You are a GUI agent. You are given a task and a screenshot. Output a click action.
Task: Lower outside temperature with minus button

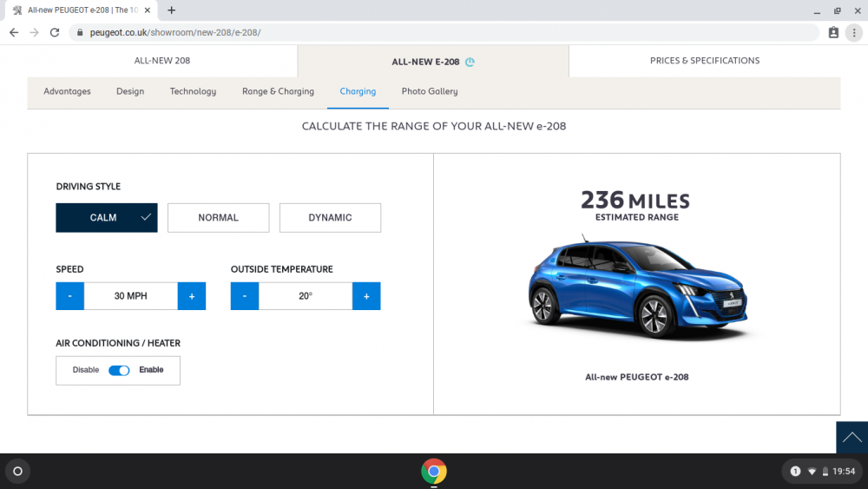245,296
